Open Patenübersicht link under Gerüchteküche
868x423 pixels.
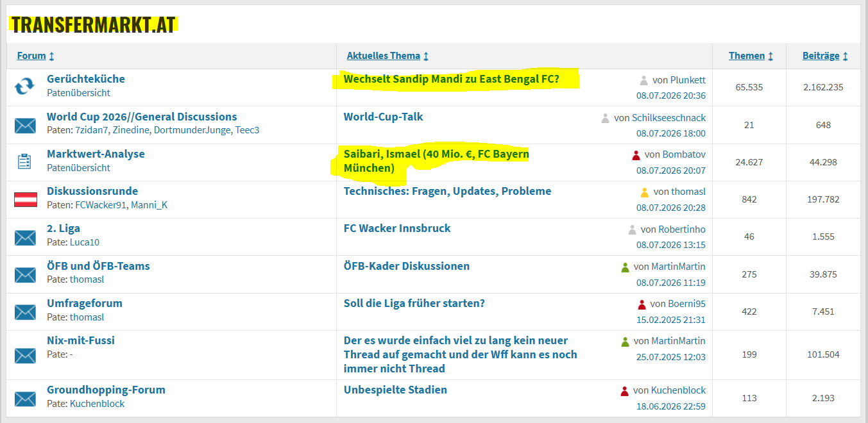(x=78, y=93)
